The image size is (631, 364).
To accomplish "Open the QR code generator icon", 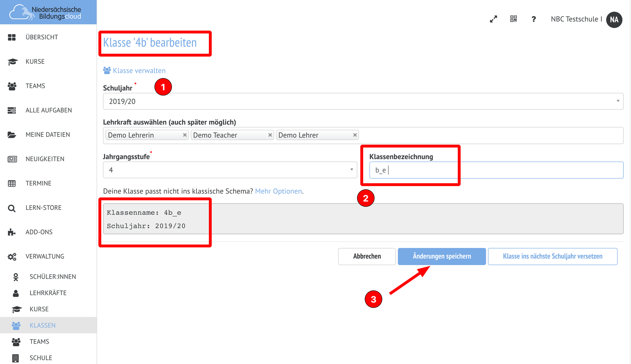I will [x=514, y=19].
